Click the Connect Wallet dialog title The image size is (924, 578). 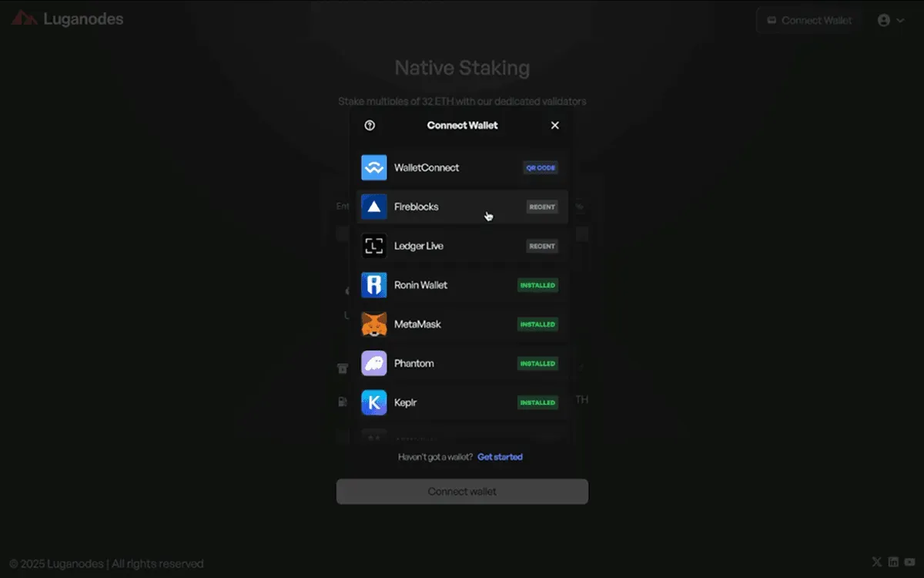pos(463,126)
